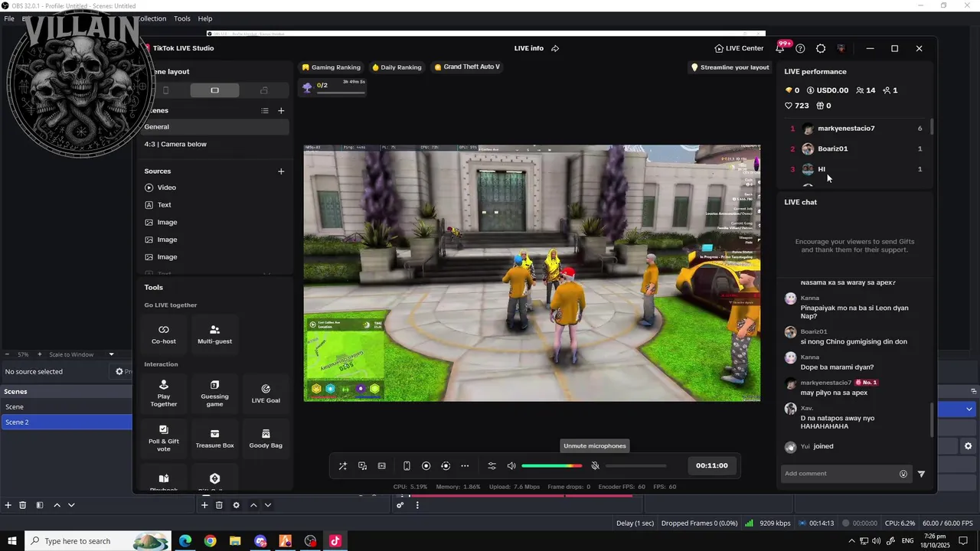Screen dimensions: 980x551
Task: Open the magic wand effects tool
Action: [343, 466]
